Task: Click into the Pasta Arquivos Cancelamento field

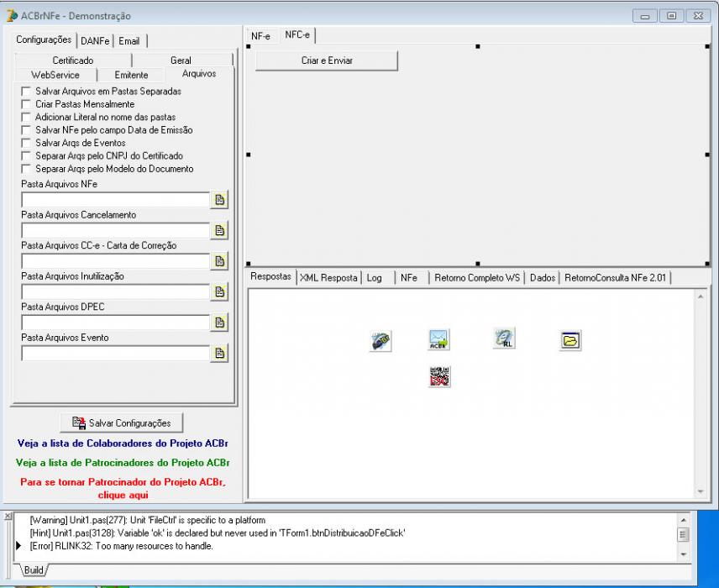Action: [116, 231]
